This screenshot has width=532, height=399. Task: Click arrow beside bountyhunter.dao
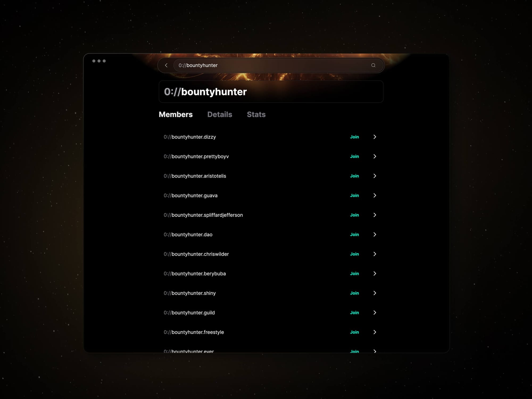375,234
